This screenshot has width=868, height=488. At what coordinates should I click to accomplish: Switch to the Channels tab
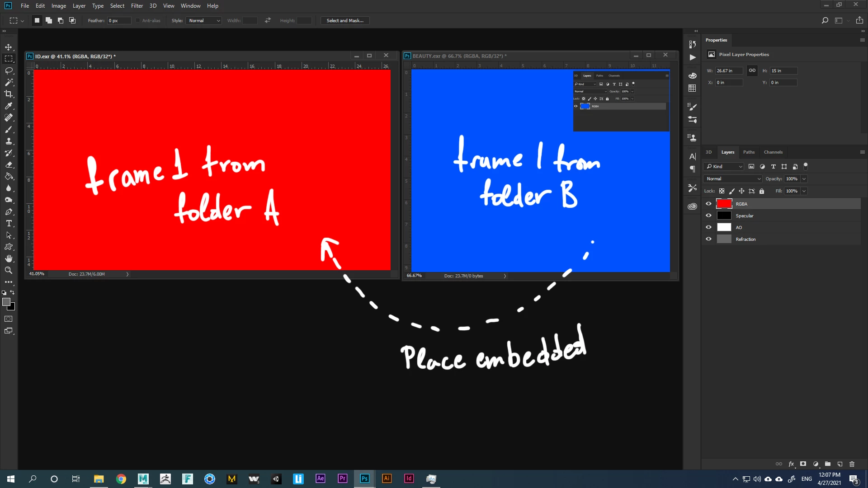tap(773, 152)
